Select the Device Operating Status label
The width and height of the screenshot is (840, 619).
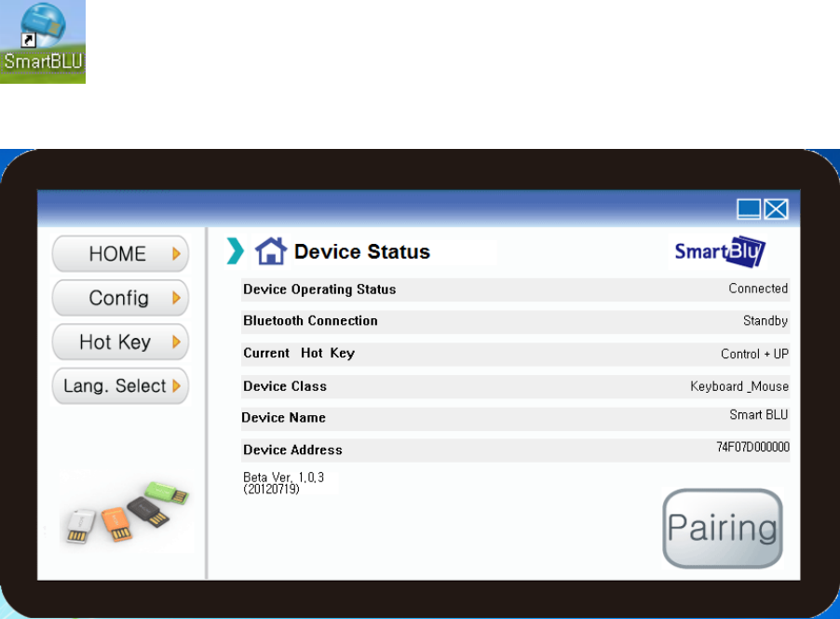click(319, 289)
